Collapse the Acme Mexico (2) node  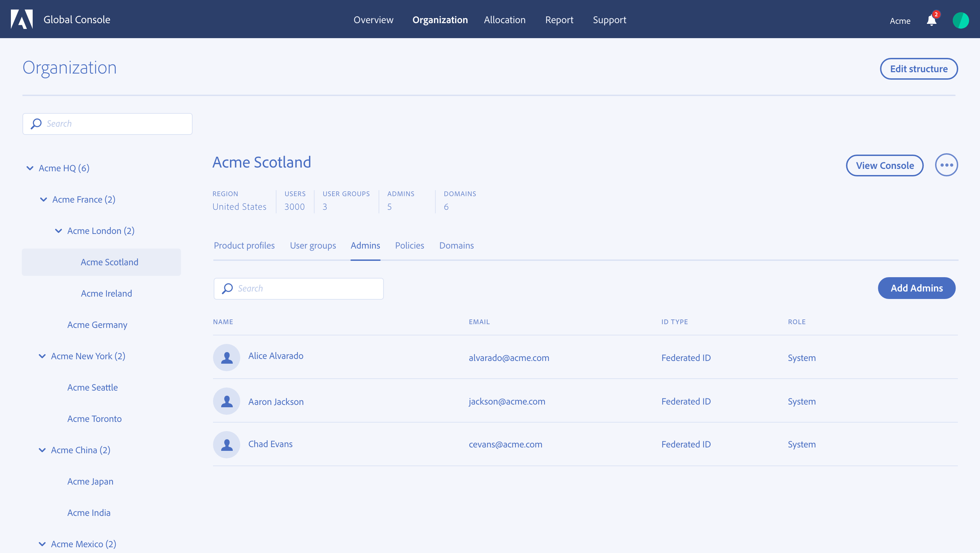42,544
